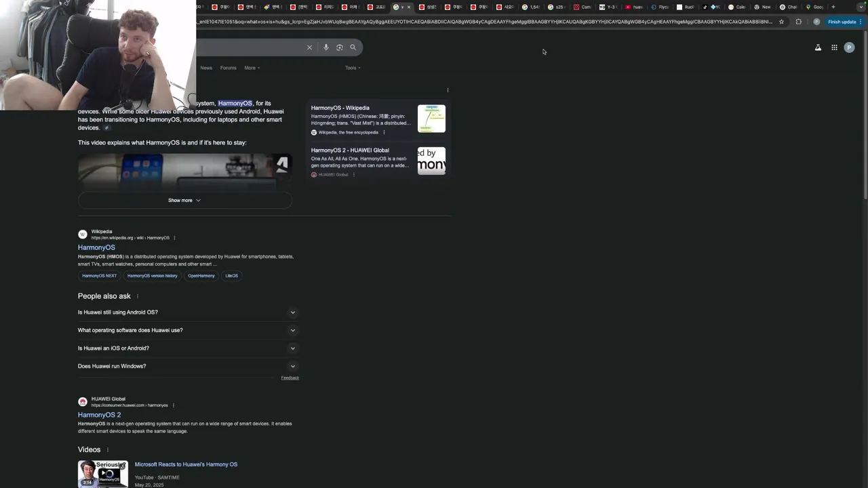Image resolution: width=868 pixels, height=488 pixels.
Task: Open the More search filters dropdown
Action: coord(252,68)
